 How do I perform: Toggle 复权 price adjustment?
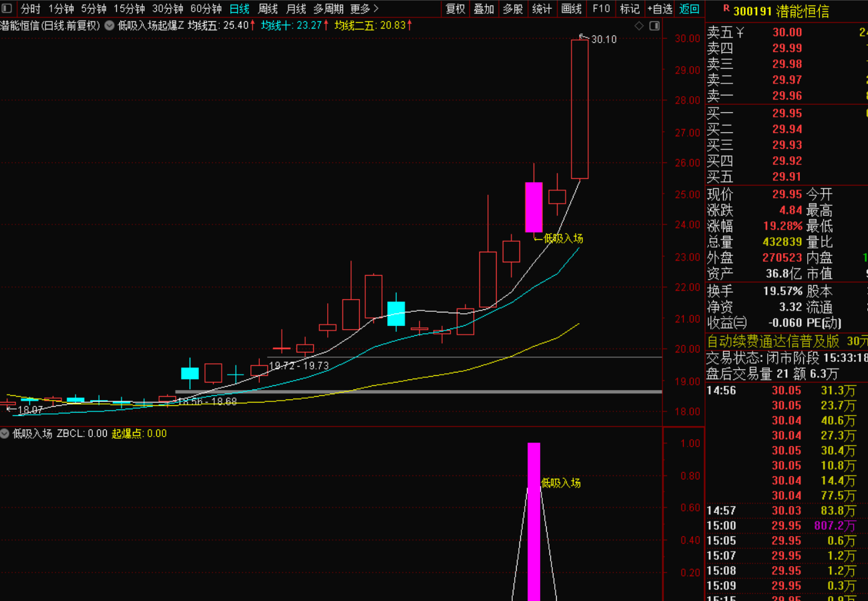tap(455, 9)
